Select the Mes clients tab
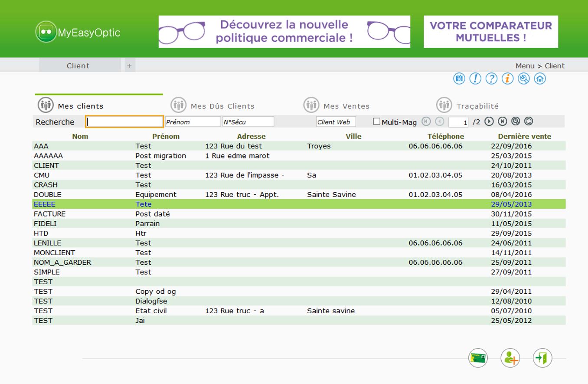The image size is (588, 384). [x=99, y=105]
